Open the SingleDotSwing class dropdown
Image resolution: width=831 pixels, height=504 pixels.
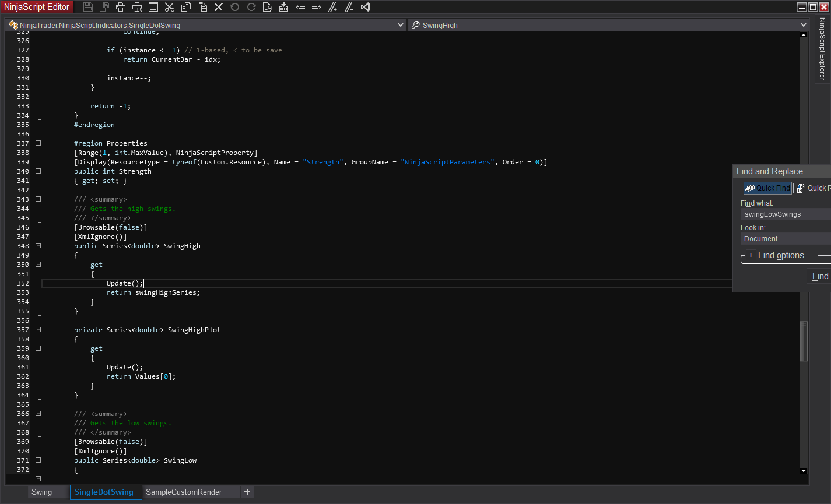click(x=400, y=25)
